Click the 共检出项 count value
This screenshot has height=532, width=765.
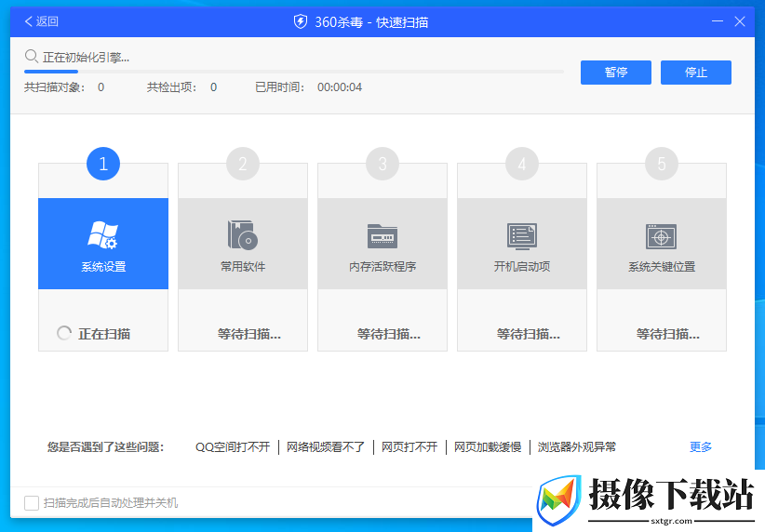(213, 87)
